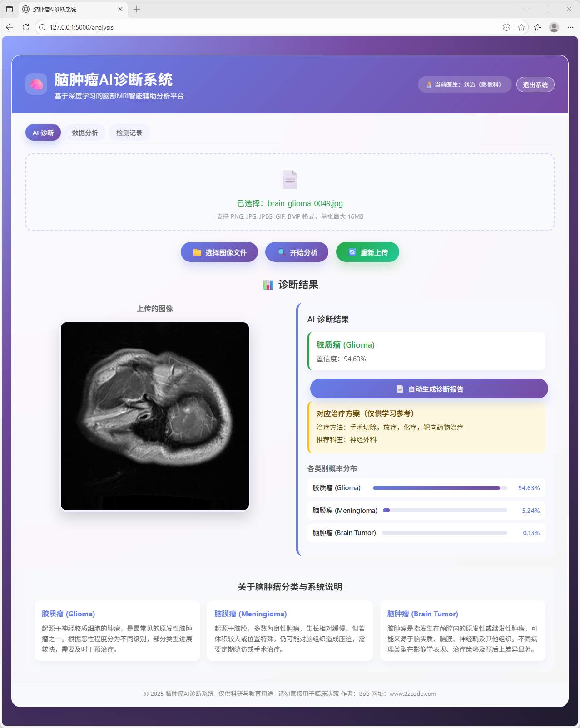Click the Glioma 94.63% probability bar
Image resolution: width=580 pixels, height=728 pixels.
[440, 488]
